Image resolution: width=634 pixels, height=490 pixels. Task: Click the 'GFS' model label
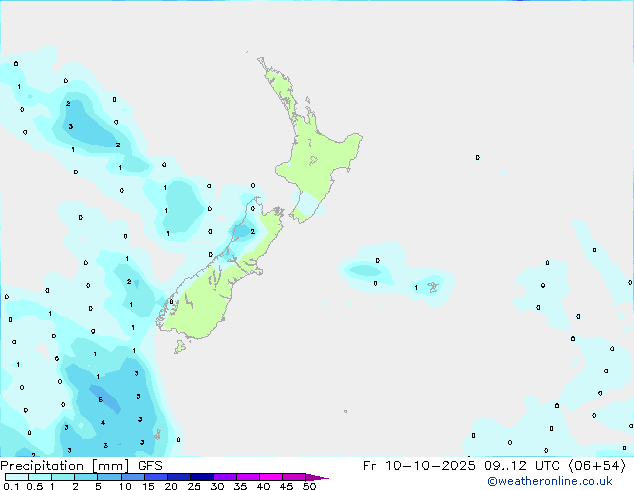[150, 466]
